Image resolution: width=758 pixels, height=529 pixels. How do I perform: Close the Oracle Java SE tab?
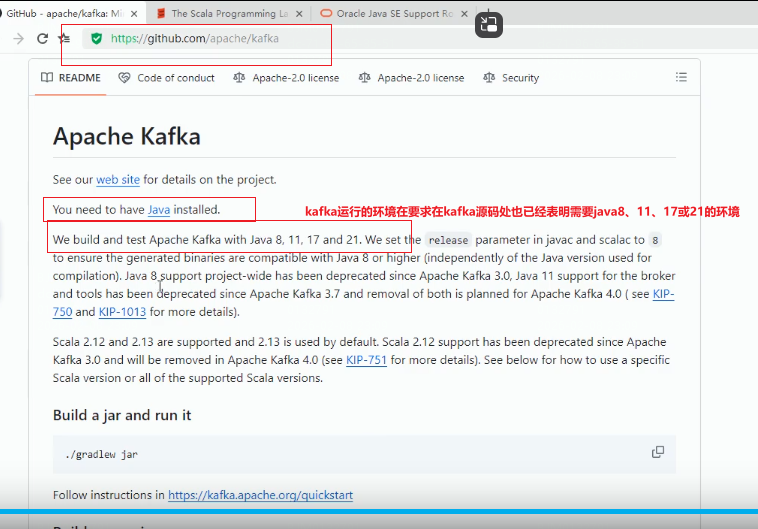click(464, 14)
